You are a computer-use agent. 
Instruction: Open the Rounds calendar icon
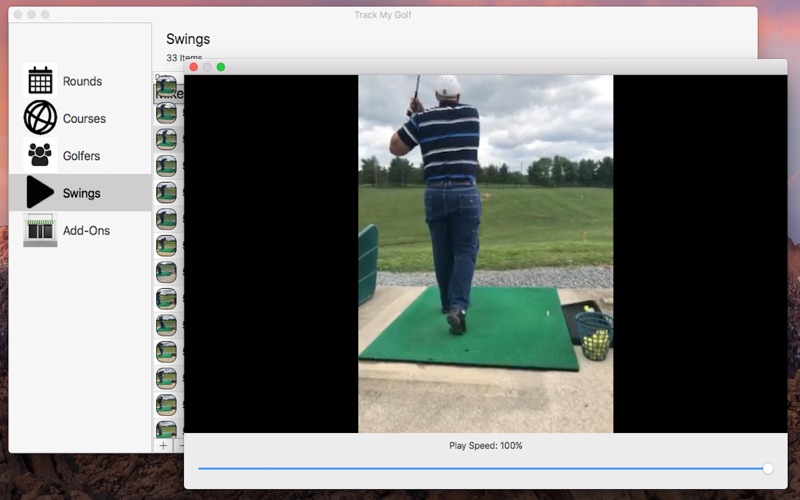(40, 81)
